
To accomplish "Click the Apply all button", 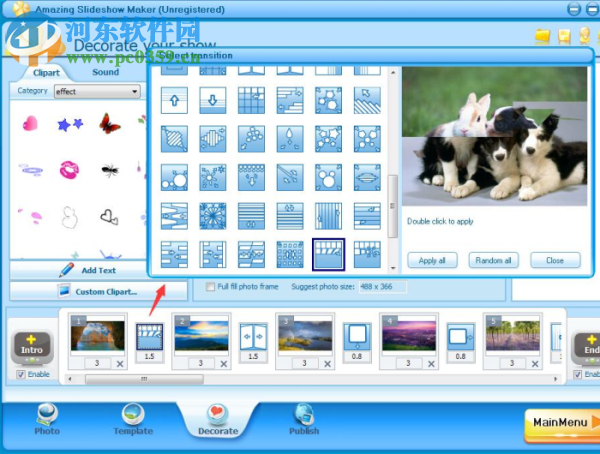I will (x=432, y=261).
